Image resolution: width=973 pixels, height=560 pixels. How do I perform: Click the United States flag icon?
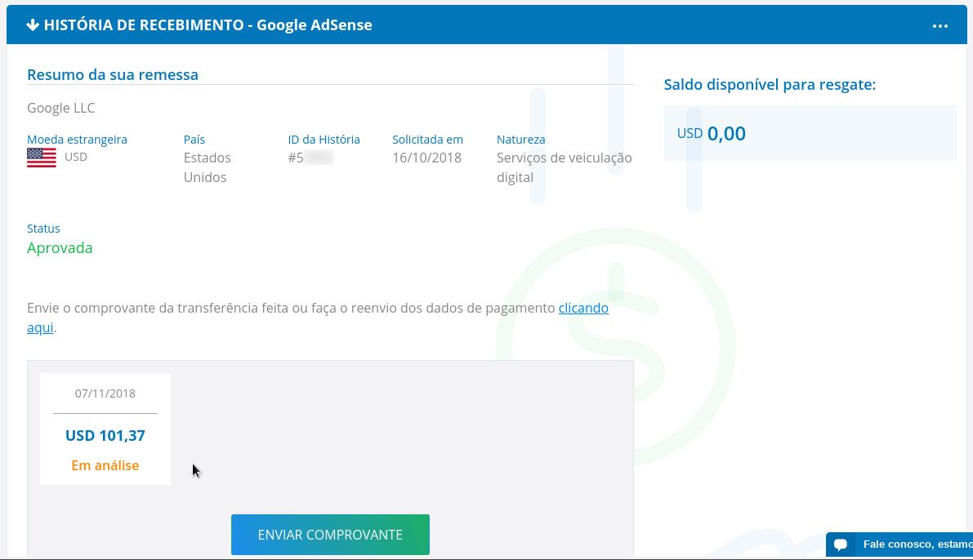[42, 158]
